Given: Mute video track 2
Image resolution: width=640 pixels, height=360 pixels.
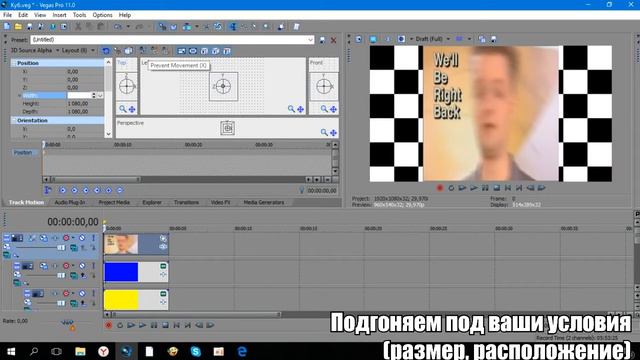Looking at the screenshot, I should [x=82, y=266].
